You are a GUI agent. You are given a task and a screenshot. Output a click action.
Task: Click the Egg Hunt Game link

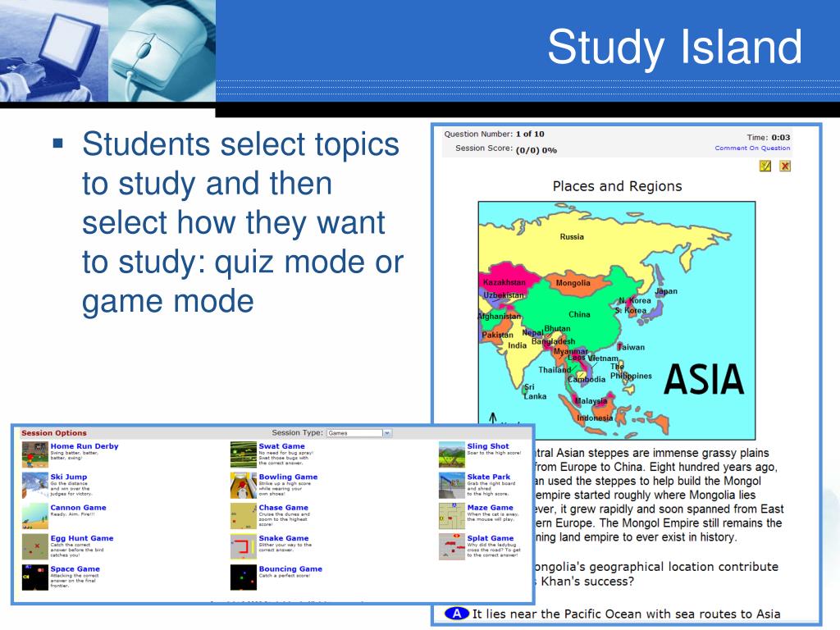82,538
